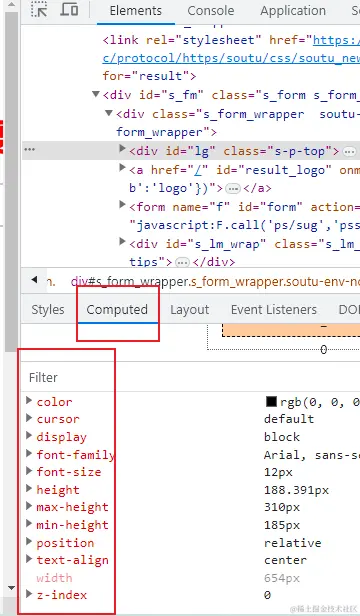360x616 pixels.
Task: Collapse the div id="s_fm" node
Action: click(x=96, y=94)
